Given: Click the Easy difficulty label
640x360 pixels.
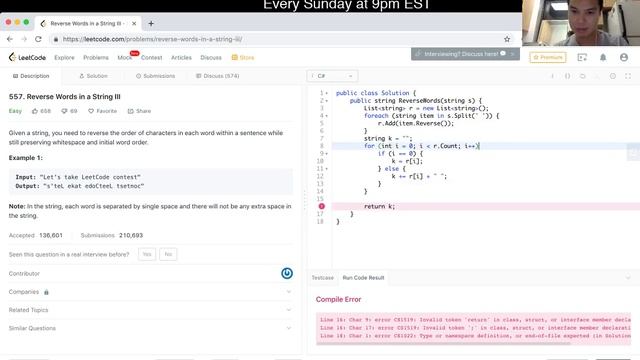Looking at the screenshot, I should tap(15, 111).
